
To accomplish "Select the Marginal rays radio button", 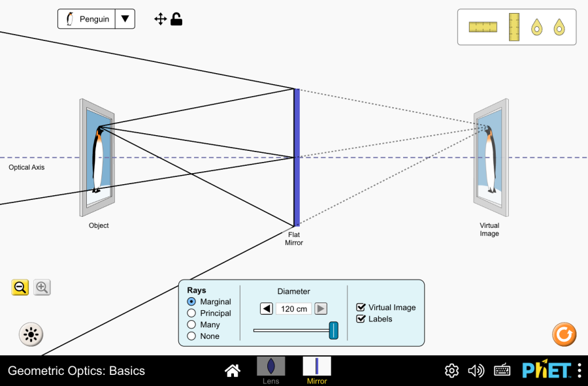I will point(191,302).
